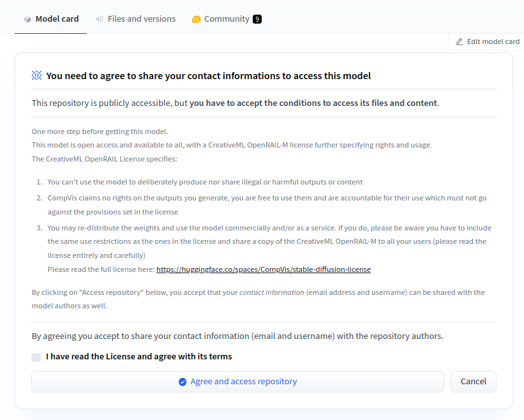The width and height of the screenshot is (524, 420).
Task: Click 'Agree and access repository'
Action: [x=237, y=381]
